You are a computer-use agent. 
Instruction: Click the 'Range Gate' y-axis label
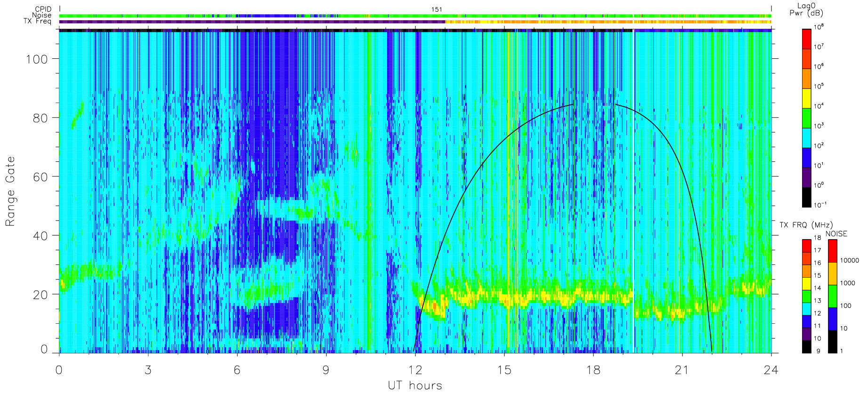click(x=10, y=192)
